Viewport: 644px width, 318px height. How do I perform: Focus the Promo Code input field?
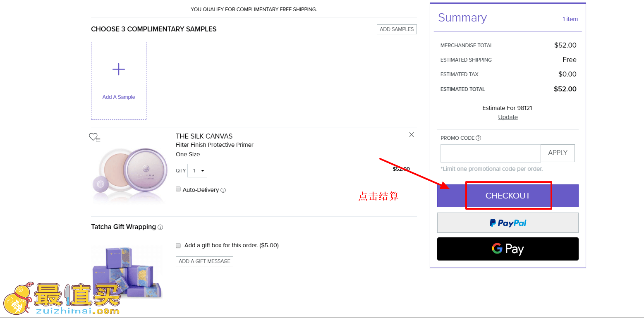491,153
